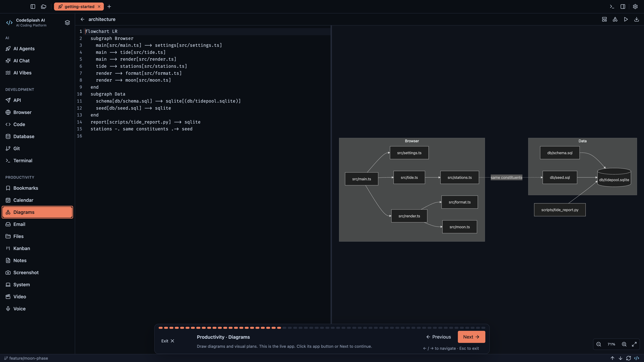Open the terminal icon at top right
644x362 pixels.
tap(612, 7)
